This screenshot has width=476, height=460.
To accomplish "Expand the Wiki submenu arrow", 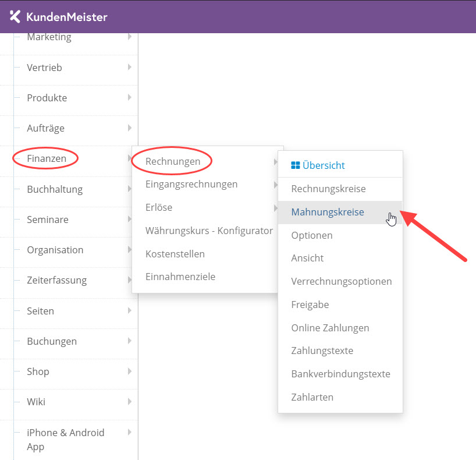I will 130,402.
